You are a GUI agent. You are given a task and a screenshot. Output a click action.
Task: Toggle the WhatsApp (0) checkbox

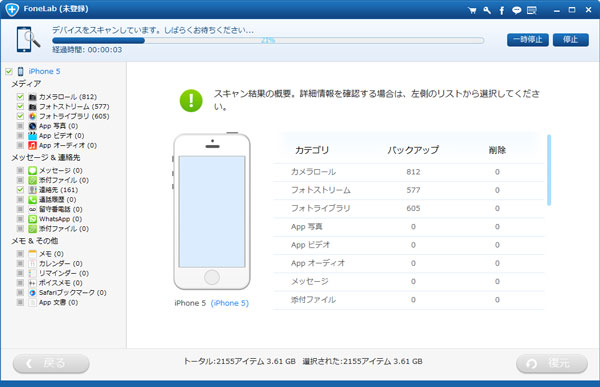20,219
